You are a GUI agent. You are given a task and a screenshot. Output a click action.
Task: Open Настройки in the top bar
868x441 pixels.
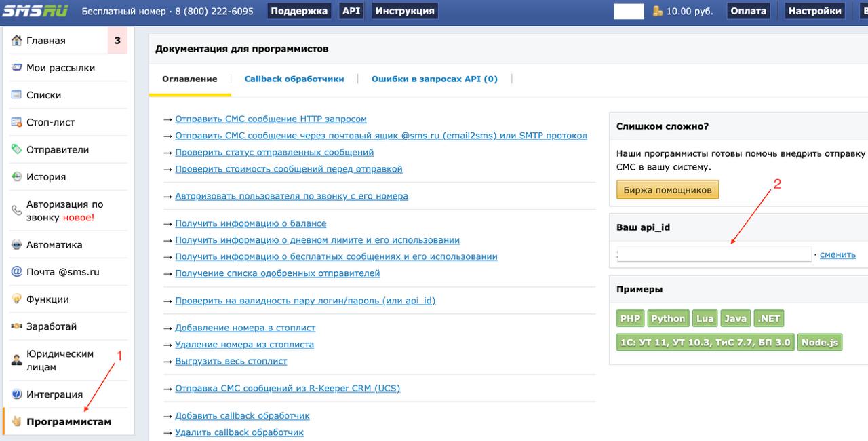[814, 11]
